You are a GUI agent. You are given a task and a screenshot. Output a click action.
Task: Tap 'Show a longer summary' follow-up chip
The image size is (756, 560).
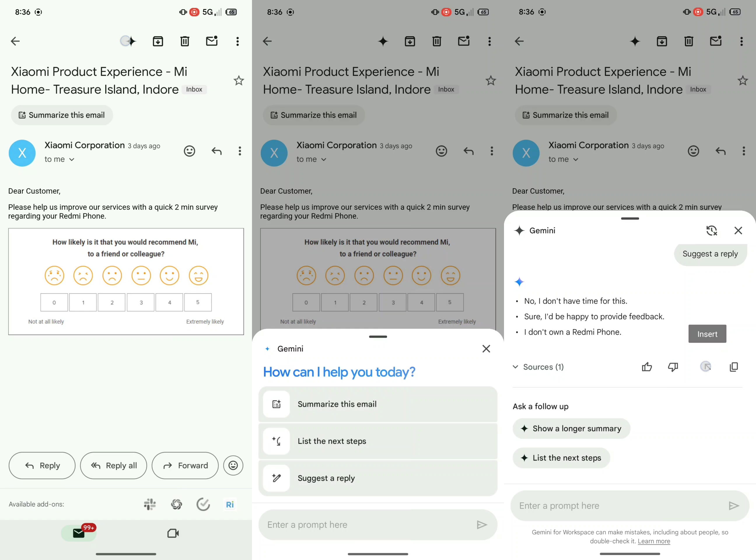coord(571,428)
